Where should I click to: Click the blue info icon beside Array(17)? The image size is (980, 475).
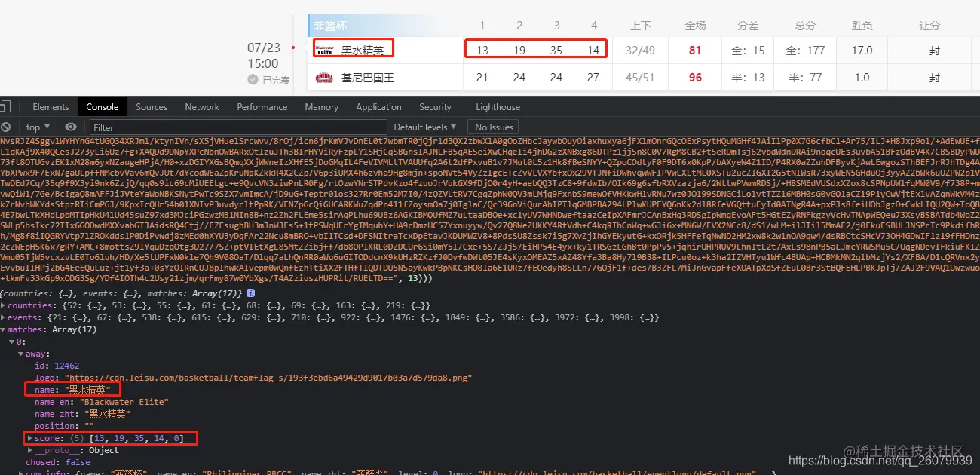click(x=250, y=293)
